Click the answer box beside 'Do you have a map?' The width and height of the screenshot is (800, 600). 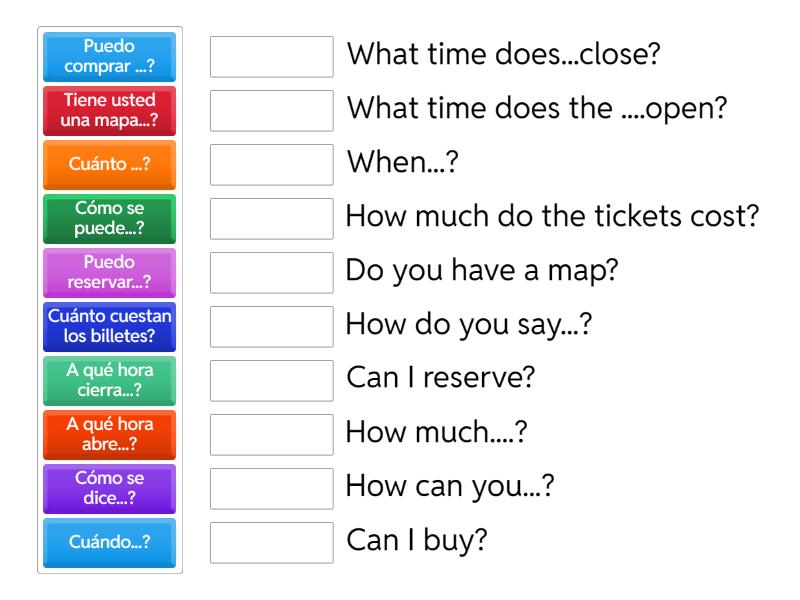coord(271,273)
